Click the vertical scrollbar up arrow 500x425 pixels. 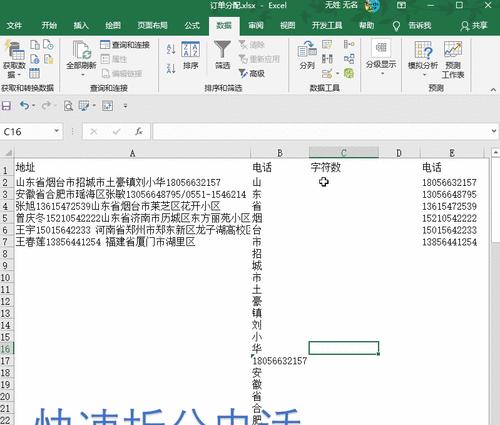(495, 152)
